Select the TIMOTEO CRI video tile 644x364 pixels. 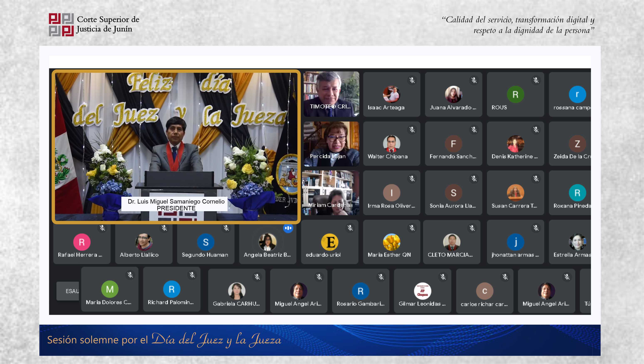pyautogui.click(x=331, y=94)
